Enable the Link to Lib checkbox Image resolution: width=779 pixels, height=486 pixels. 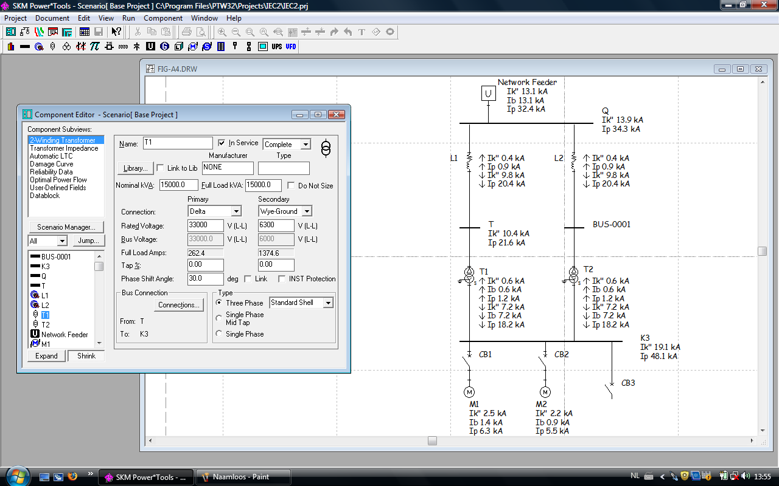160,168
